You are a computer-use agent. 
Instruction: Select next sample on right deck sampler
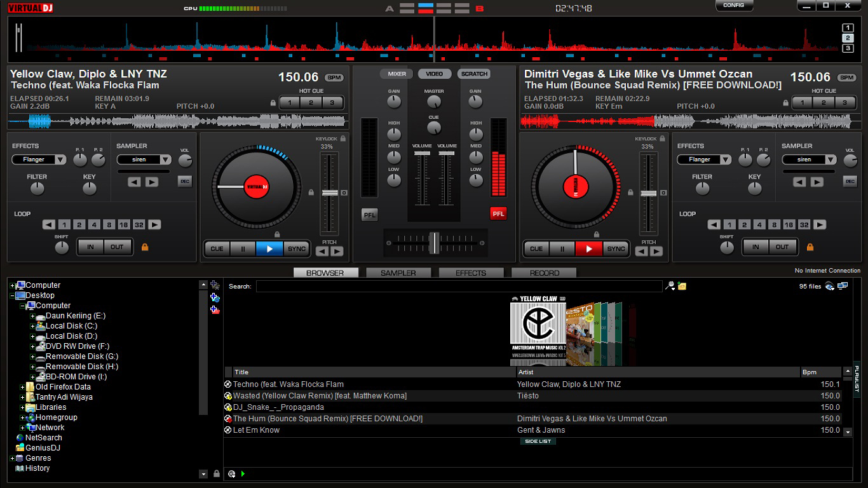(817, 182)
